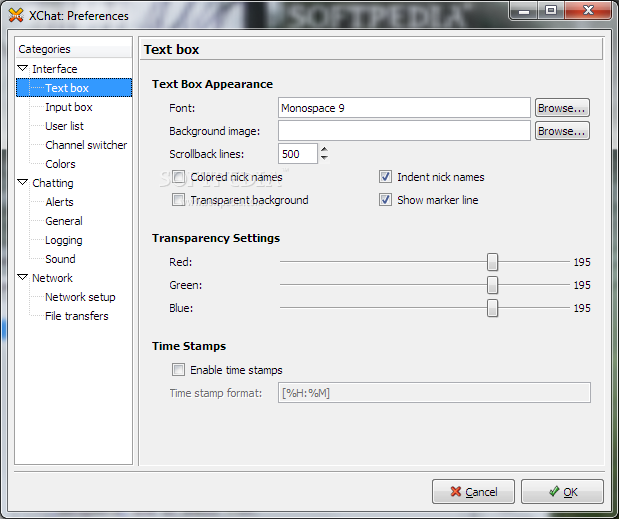619x519 pixels.
Task: Select the Network tree label
Action: tap(52, 278)
